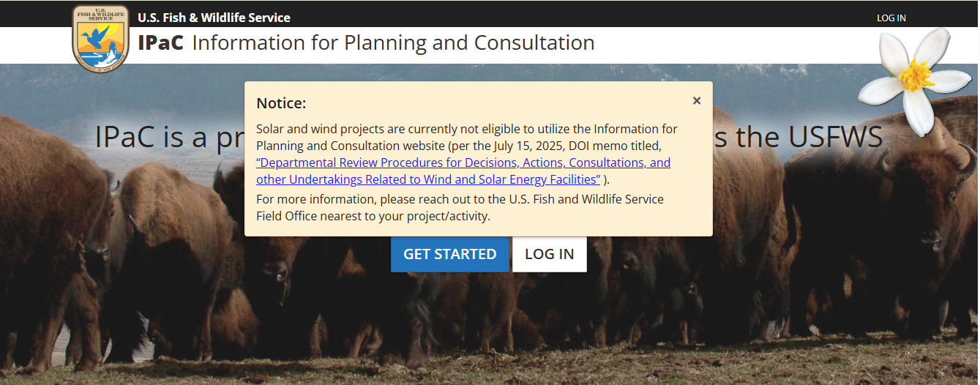This screenshot has width=980, height=385.
Task: Click link line 'other Undertakings Related to Wind and Solar'
Action: point(428,179)
